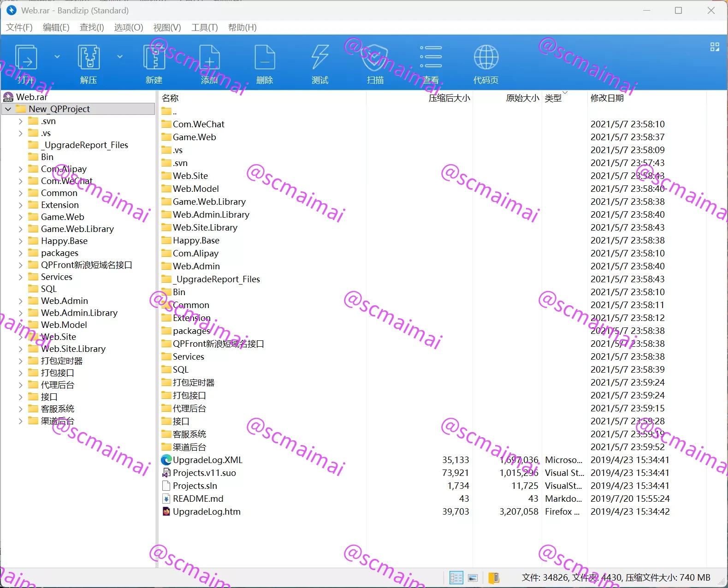The height and width of the screenshot is (588, 728).
Task: Open the 视图(V) menu
Action: click(x=167, y=27)
